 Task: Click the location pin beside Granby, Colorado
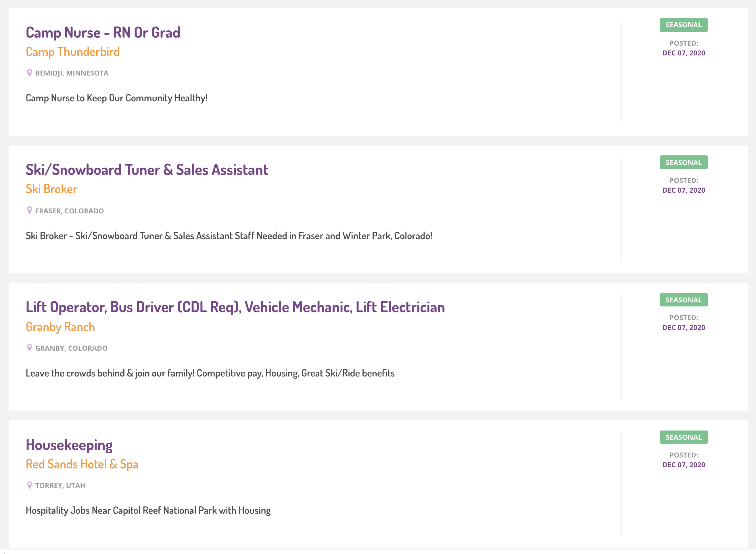(30, 348)
